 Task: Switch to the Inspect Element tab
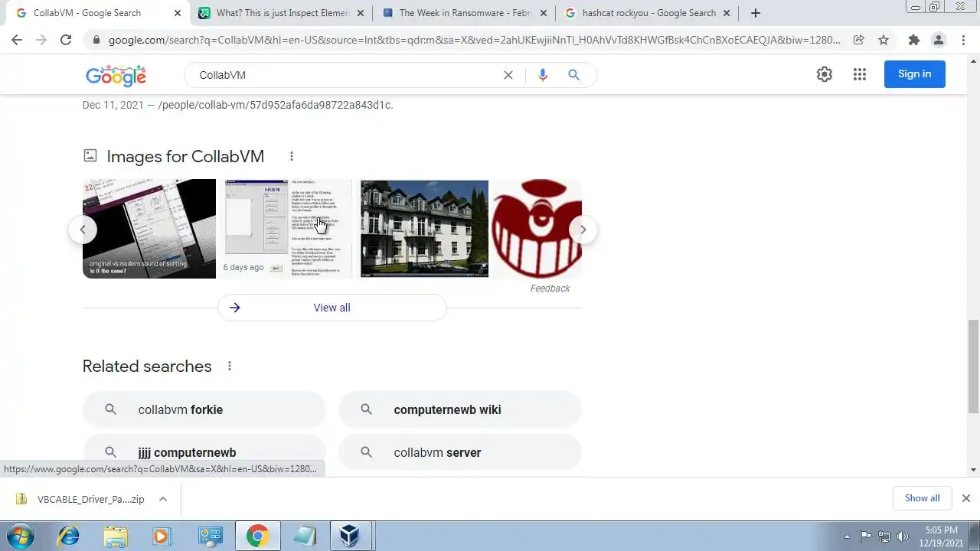click(281, 13)
